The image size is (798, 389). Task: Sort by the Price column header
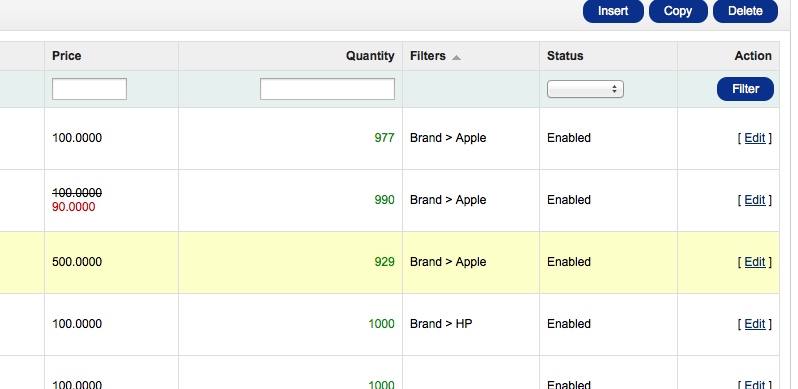(x=67, y=56)
